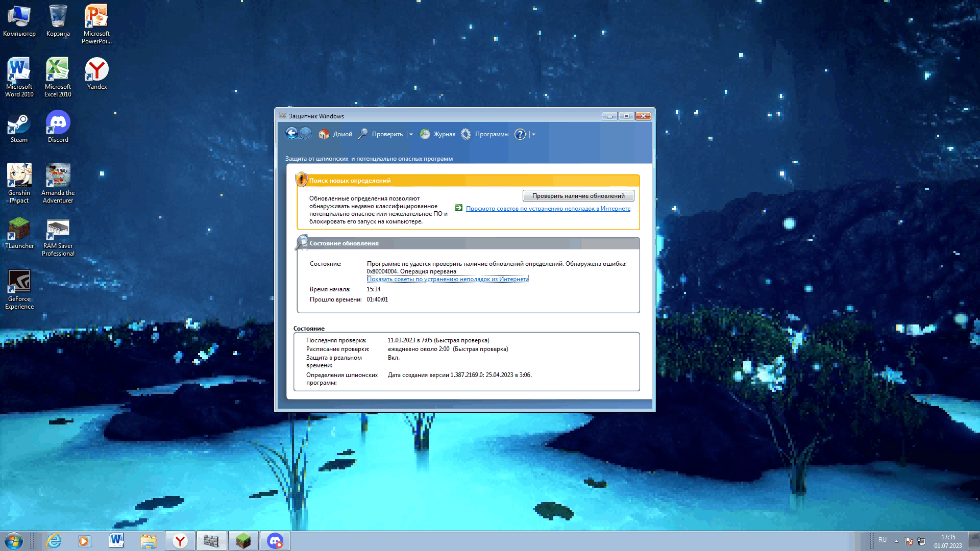Select the Компьютер desktop icon

coord(19,21)
